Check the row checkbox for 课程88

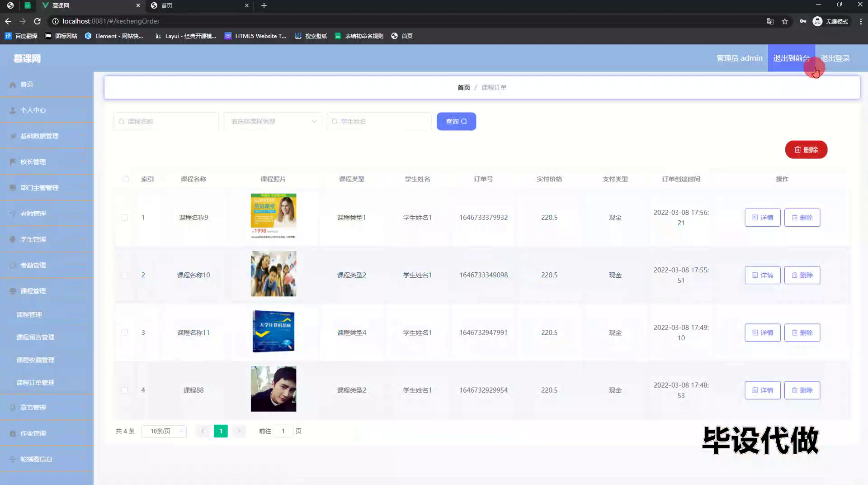[x=124, y=390]
